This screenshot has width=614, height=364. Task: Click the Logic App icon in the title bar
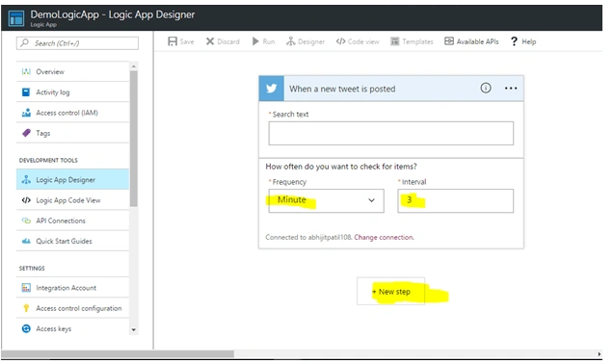pos(16,18)
